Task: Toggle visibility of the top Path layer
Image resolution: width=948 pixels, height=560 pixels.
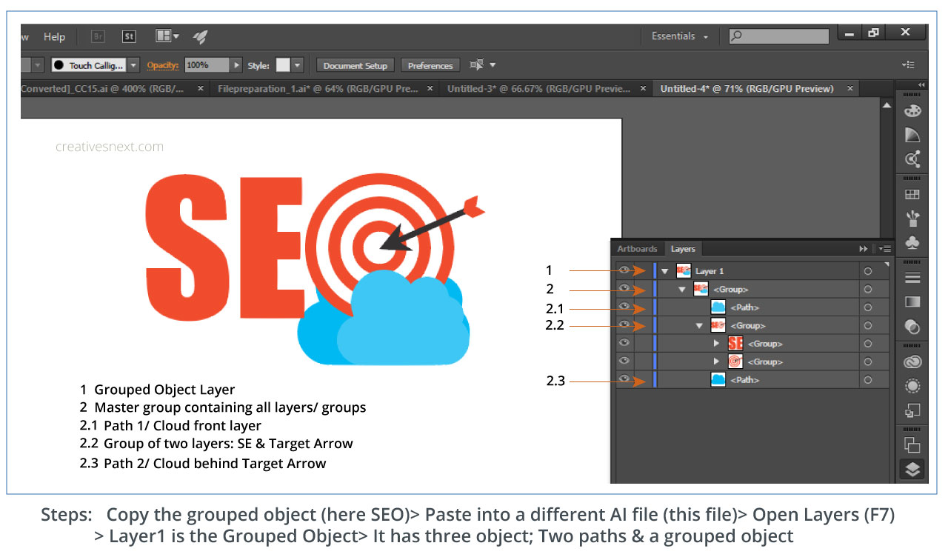Action: 624,307
